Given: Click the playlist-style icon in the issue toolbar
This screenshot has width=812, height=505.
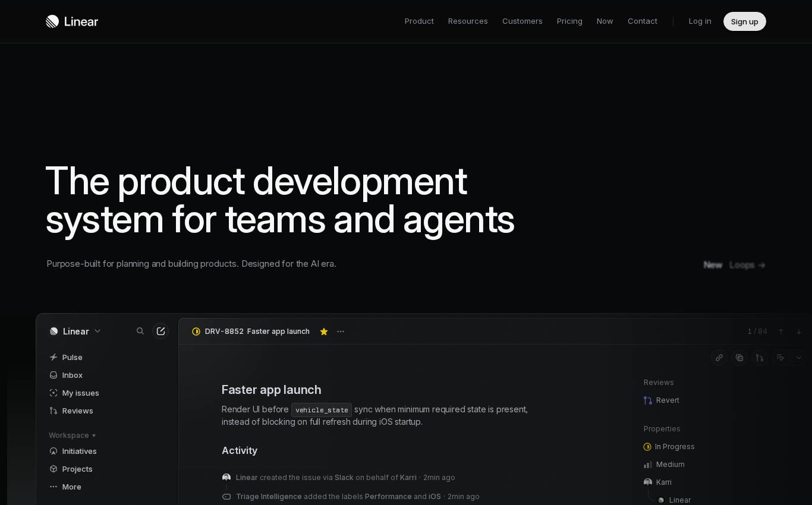Looking at the screenshot, I should 780,358.
